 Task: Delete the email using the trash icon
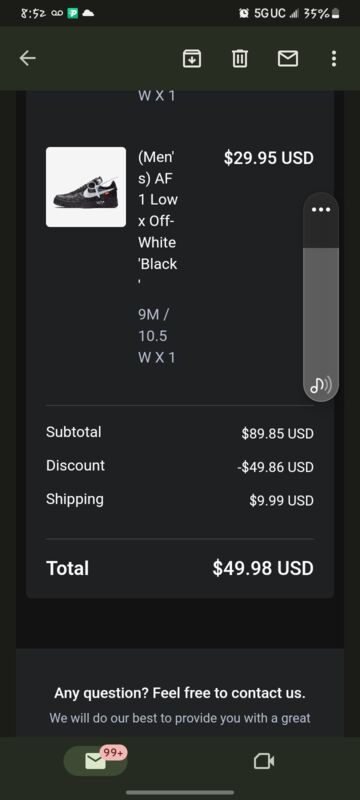click(240, 59)
